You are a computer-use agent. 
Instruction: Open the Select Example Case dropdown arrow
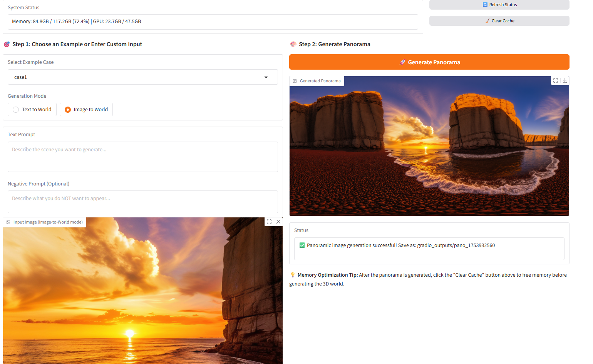pyautogui.click(x=266, y=77)
